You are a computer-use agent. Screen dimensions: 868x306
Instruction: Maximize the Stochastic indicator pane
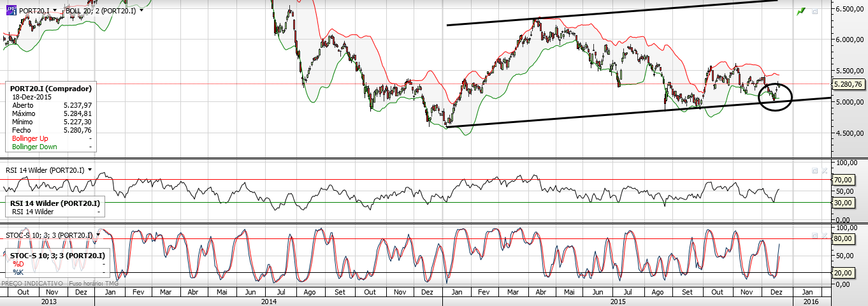click(814, 236)
